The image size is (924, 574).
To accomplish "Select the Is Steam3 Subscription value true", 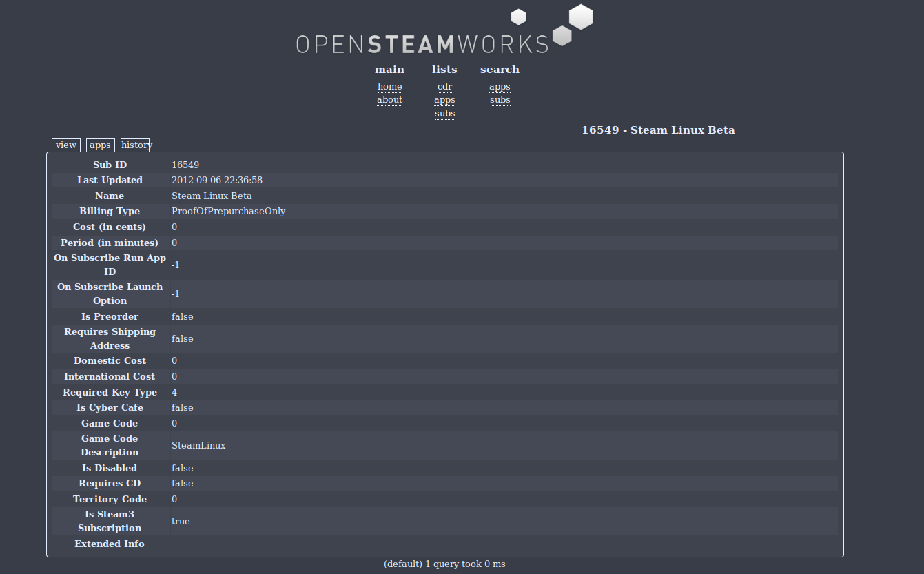I will [181, 521].
